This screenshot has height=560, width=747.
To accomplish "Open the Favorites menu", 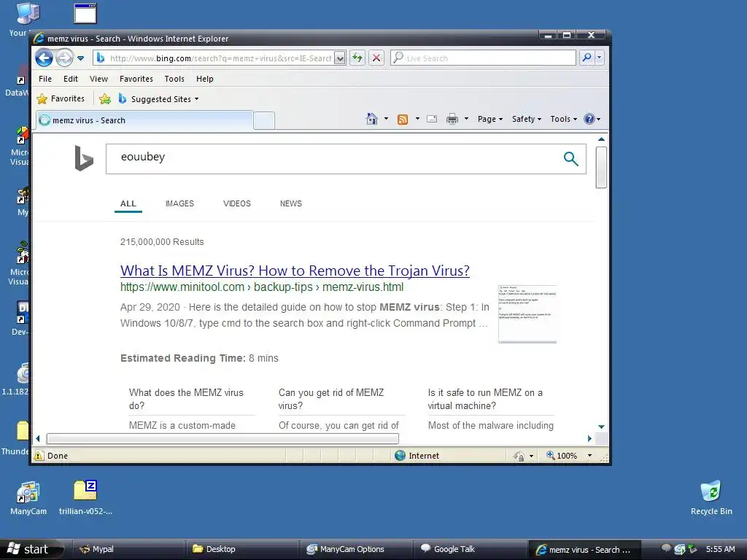I will tap(136, 79).
